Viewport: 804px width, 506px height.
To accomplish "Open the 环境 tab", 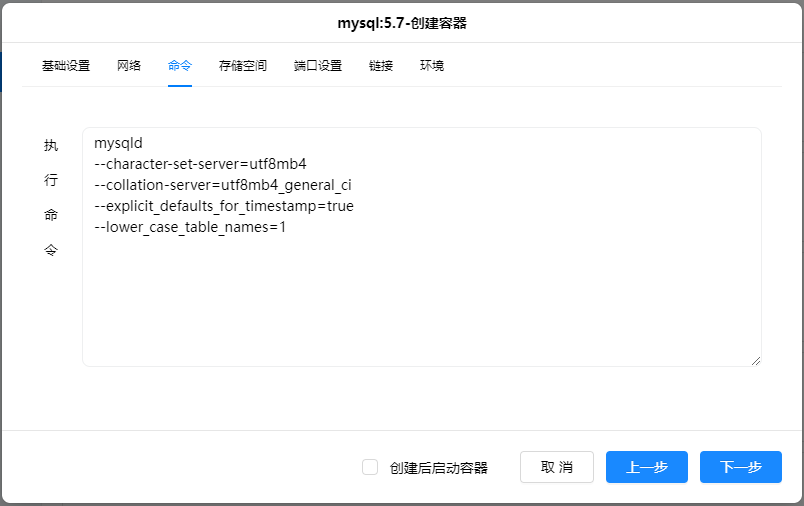I will 432,66.
